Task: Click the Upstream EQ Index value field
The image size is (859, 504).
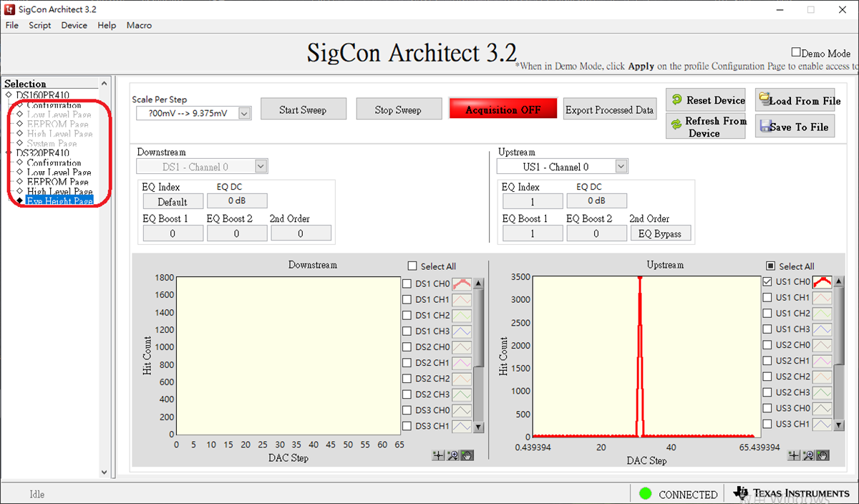Action: [x=532, y=202]
